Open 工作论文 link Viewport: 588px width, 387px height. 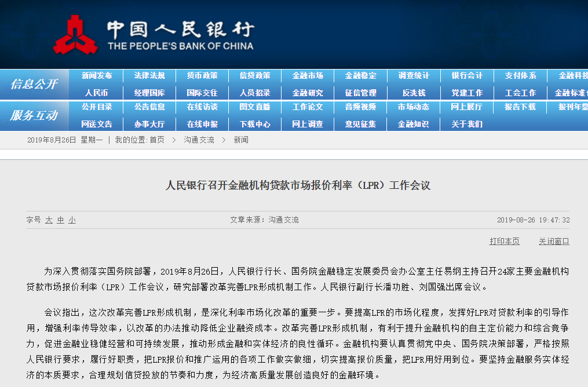pyautogui.click(x=308, y=107)
